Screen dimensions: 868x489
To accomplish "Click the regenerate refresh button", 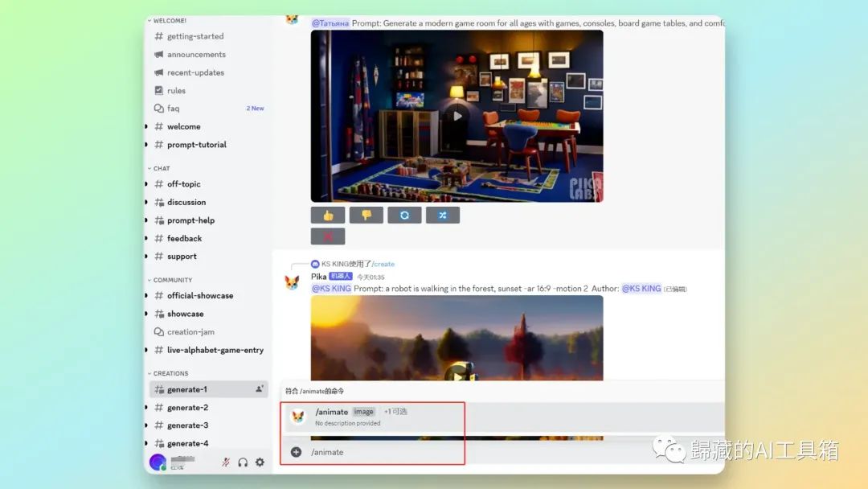I will pyautogui.click(x=404, y=216).
